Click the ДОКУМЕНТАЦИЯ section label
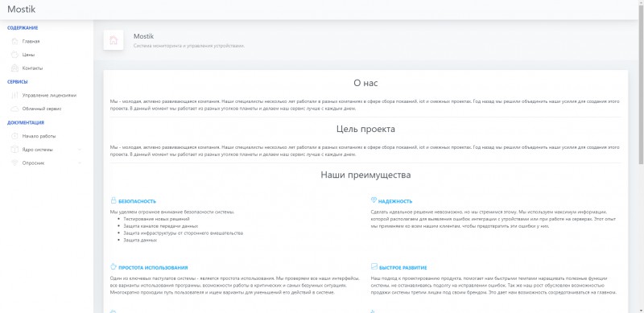This screenshot has height=313, width=644. (x=26, y=122)
